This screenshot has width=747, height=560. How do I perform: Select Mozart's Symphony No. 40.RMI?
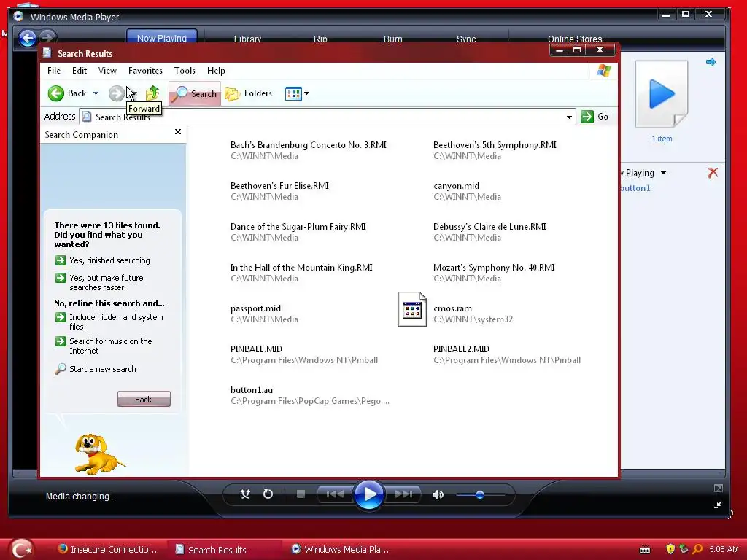[494, 268]
